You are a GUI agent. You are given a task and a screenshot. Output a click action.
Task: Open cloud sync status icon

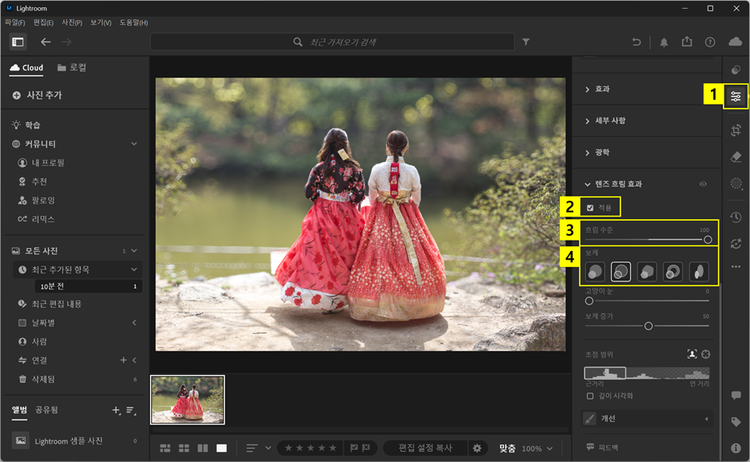[735, 42]
